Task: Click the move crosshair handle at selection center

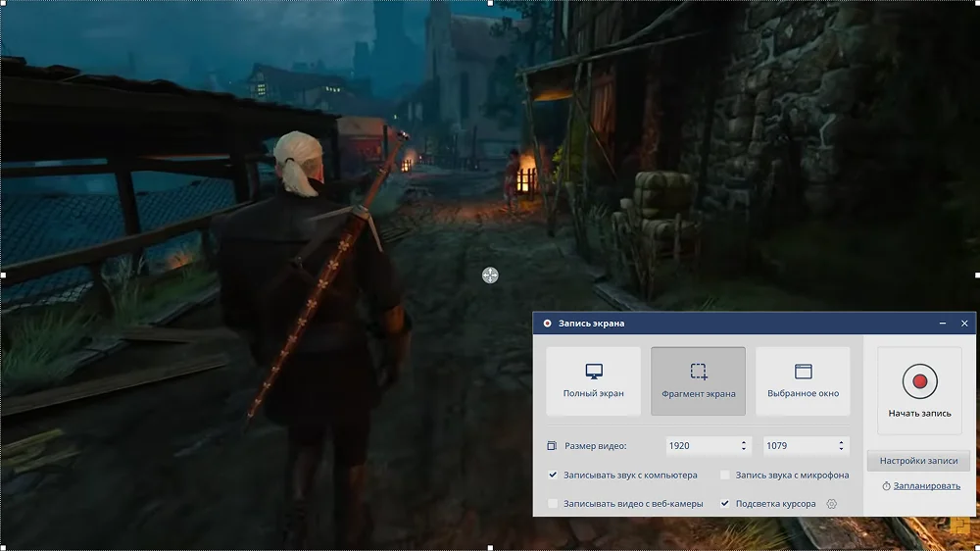Action: 490,275
